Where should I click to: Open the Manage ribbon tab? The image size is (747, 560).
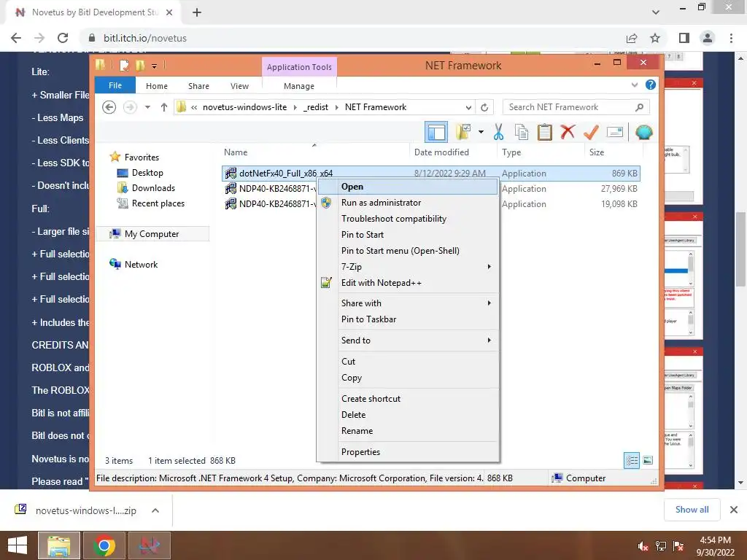coord(298,86)
